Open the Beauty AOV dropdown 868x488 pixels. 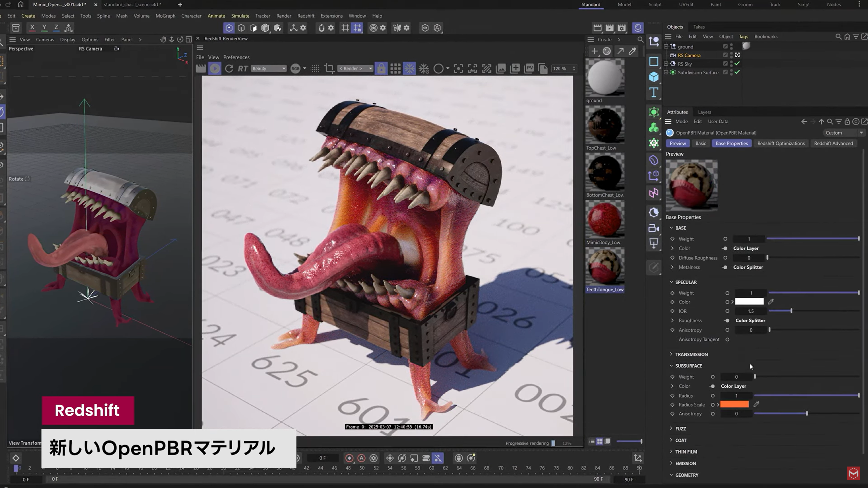(269, 69)
